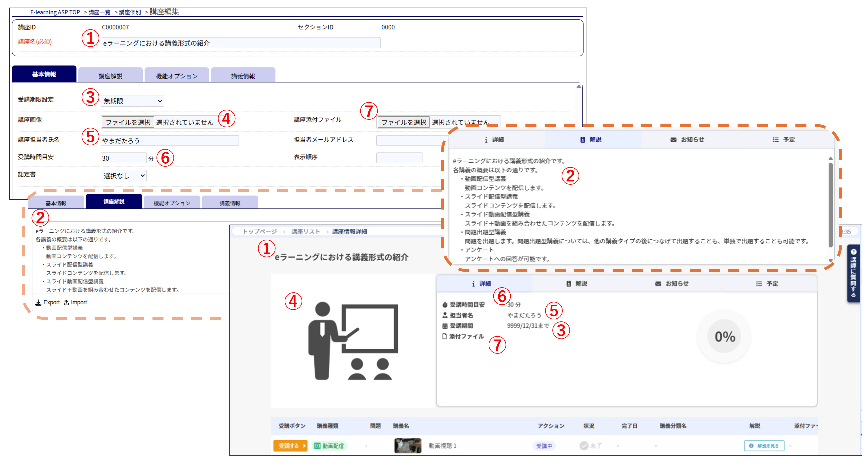Open the 受講期限設定 無期限 dropdown

click(132, 101)
